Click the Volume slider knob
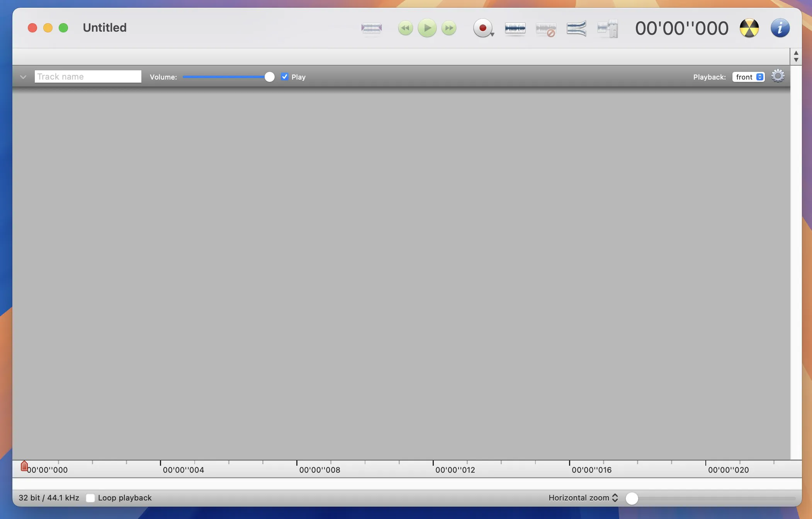This screenshot has height=519, width=812. coord(270,77)
